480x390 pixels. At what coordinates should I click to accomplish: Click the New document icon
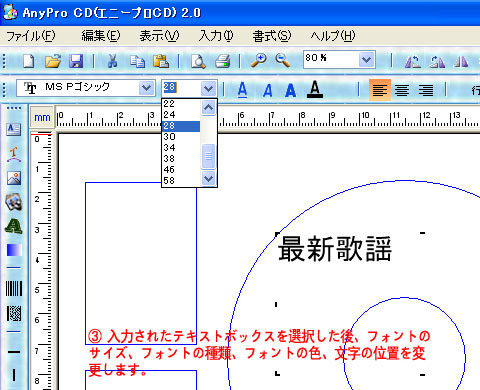click(x=29, y=61)
